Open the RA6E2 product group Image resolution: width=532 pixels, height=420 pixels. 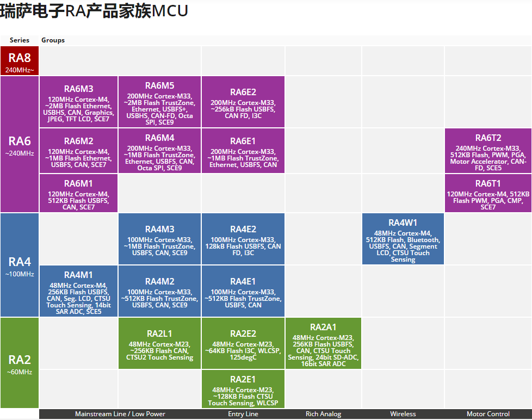click(243, 102)
